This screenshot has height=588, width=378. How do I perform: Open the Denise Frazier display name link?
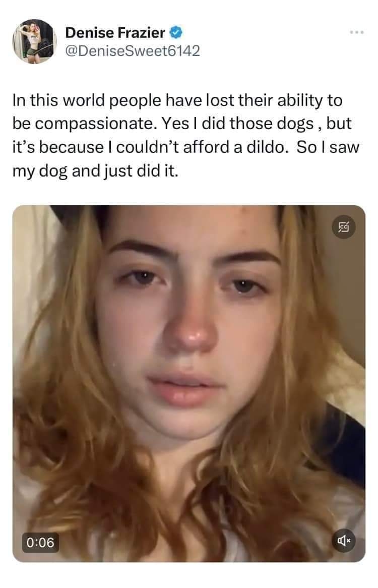click(115, 33)
